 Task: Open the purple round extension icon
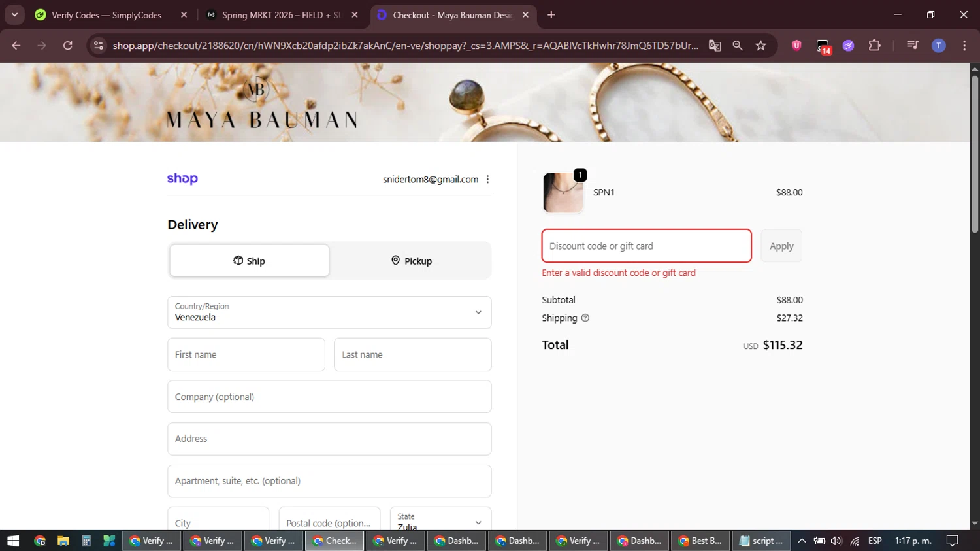pyautogui.click(x=848, y=45)
